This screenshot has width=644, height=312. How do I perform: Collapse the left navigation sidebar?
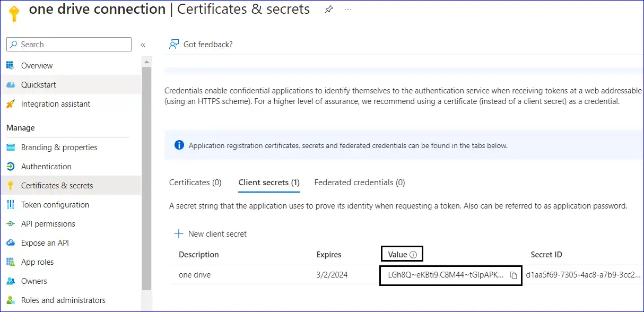pyautogui.click(x=143, y=45)
